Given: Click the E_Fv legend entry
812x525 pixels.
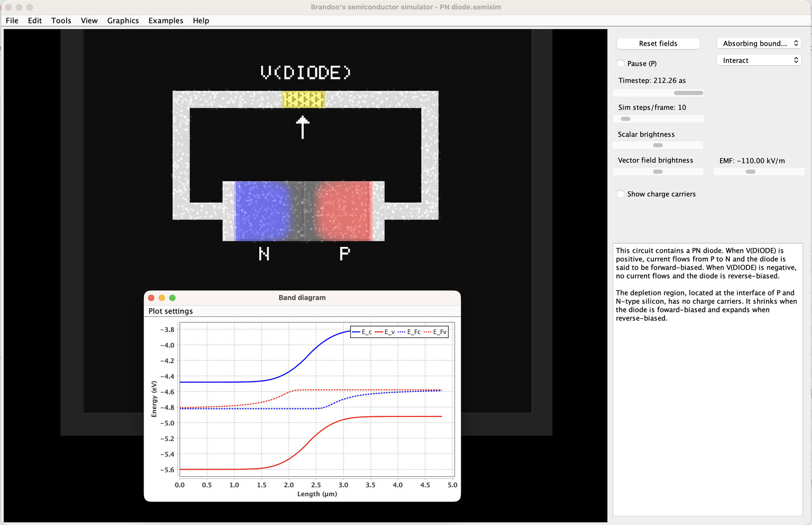Looking at the screenshot, I should (x=435, y=332).
